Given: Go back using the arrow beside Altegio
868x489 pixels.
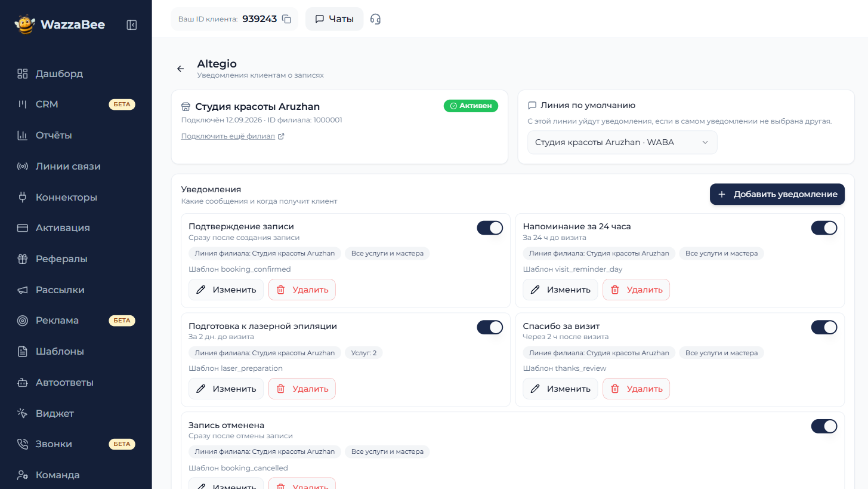Looking at the screenshot, I should [x=181, y=69].
